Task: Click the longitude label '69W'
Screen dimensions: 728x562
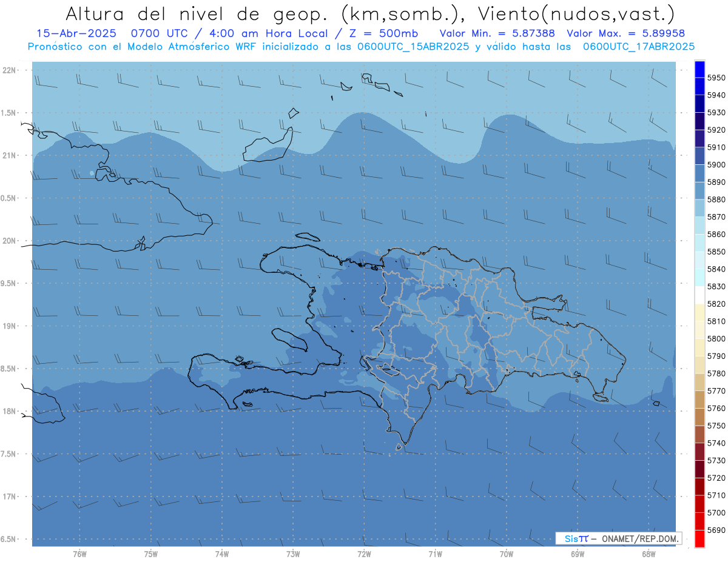Action: (578, 554)
